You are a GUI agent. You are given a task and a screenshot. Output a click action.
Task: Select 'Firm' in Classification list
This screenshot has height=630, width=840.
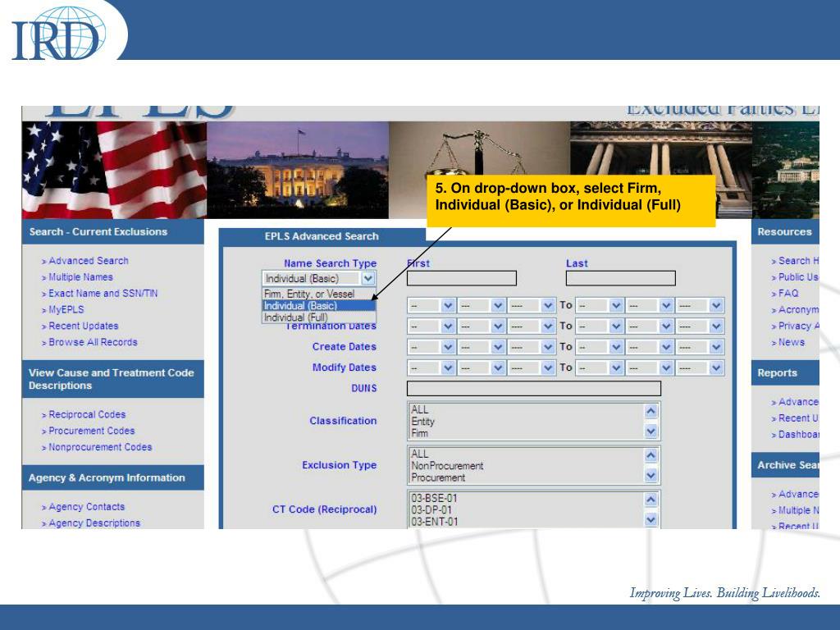coord(419,433)
